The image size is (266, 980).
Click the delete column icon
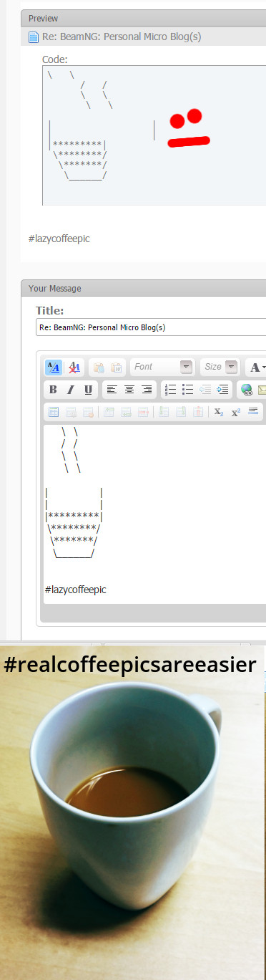coord(197,412)
